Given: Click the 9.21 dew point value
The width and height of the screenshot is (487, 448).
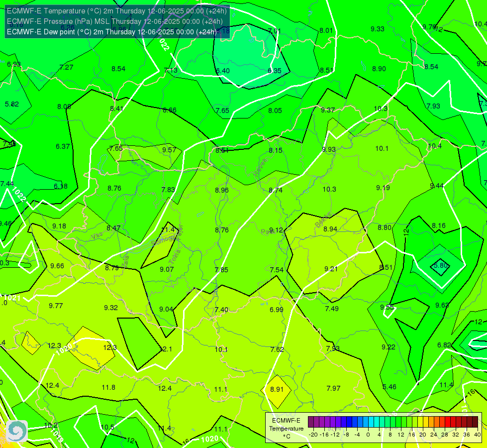Looking at the screenshot, I should (x=331, y=269).
